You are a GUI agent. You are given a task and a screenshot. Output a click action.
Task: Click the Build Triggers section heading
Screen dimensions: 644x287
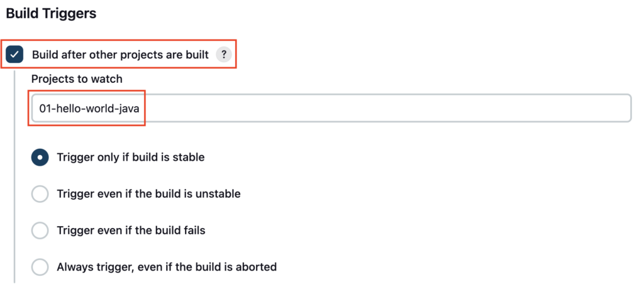coord(52,14)
